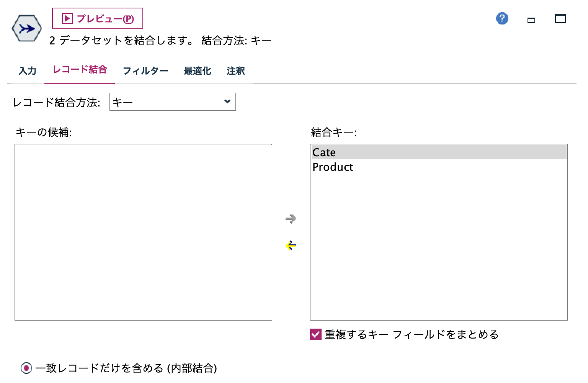The height and width of the screenshot is (383, 588).
Task: Open the フィルター tab
Action: 145,71
